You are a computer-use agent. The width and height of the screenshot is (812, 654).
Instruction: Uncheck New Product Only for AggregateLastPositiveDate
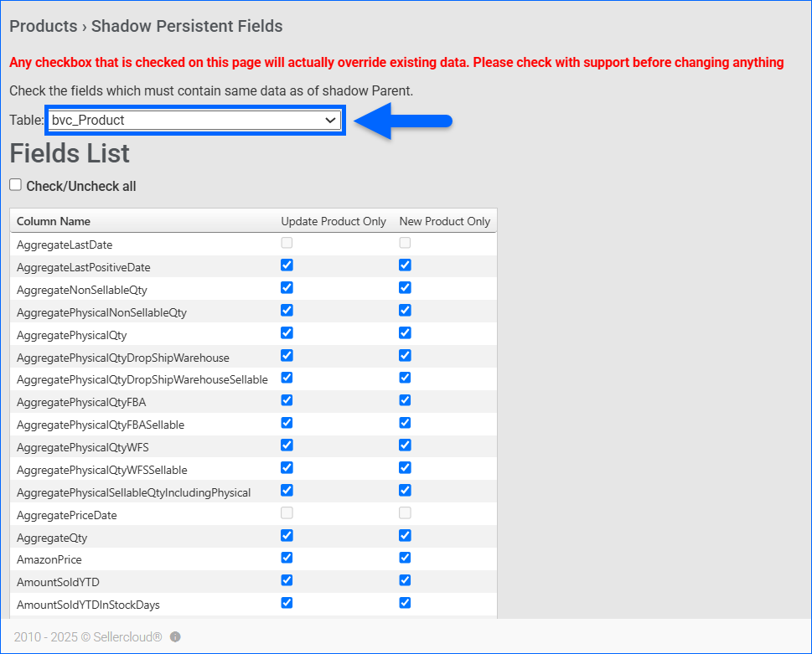406,265
